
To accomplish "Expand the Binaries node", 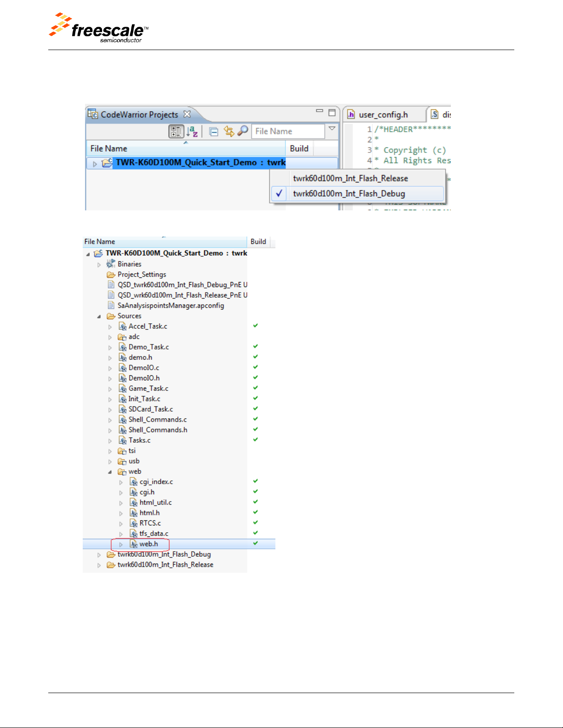I will [x=99, y=265].
